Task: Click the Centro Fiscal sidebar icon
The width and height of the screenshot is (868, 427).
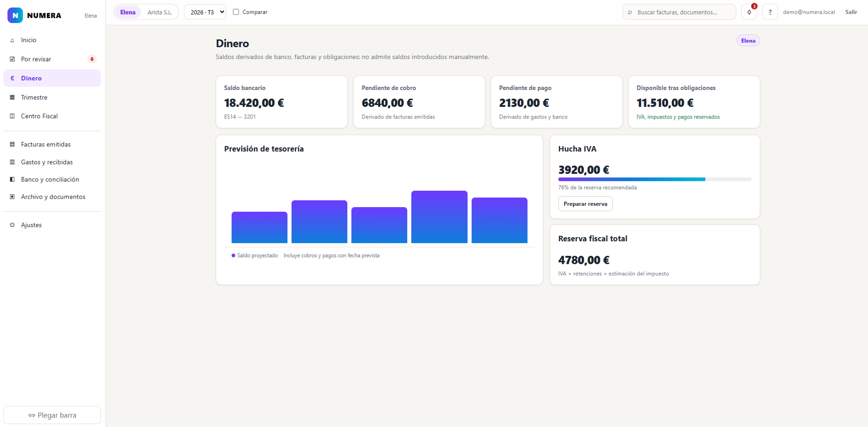Action: pyautogui.click(x=12, y=116)
